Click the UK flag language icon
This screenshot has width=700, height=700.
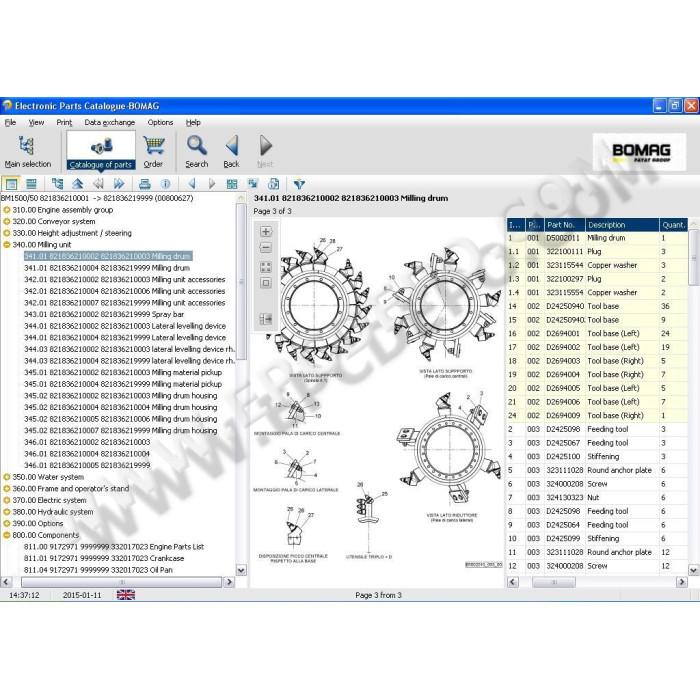point(125,595)
